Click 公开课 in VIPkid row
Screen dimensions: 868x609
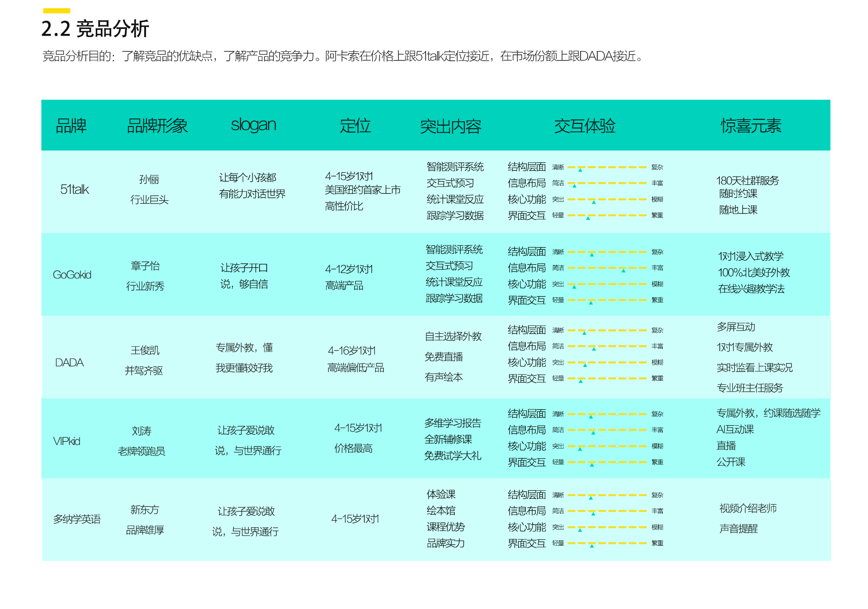(731, 462)
